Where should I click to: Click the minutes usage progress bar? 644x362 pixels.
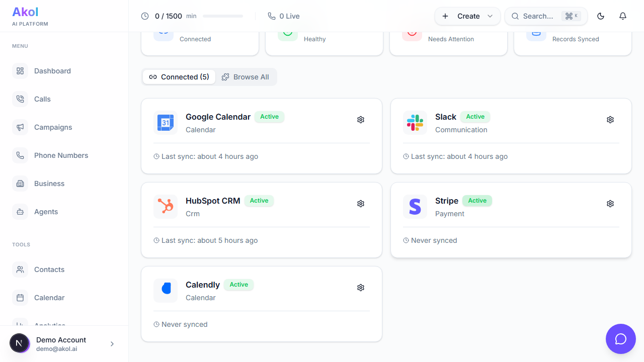(x=222, y=16)
